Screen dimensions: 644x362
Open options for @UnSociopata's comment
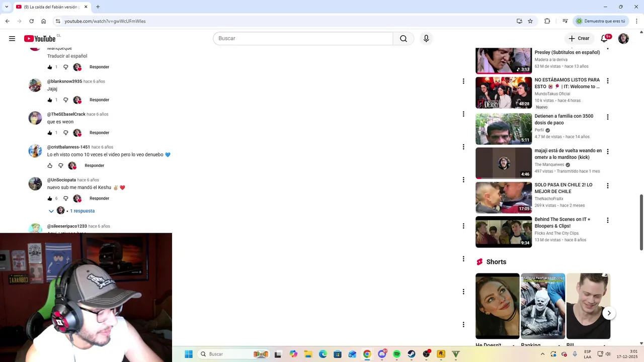(x=463, y=180)
